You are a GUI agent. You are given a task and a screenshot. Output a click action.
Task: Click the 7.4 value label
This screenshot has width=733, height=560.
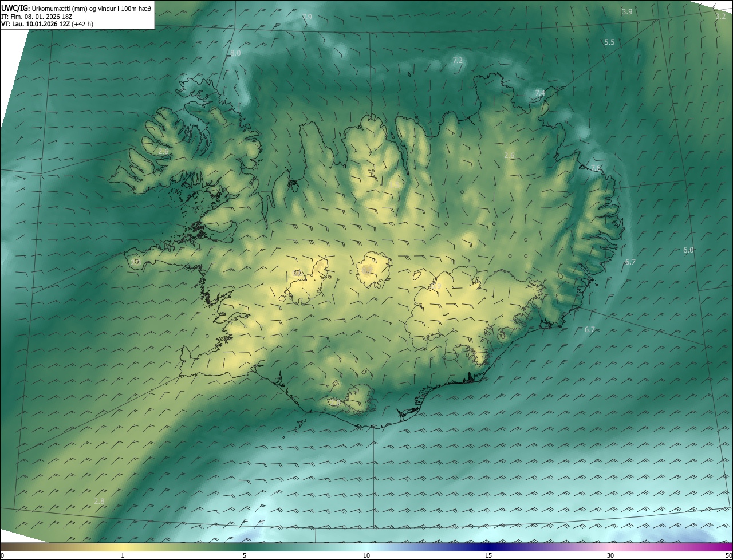(x=540, y=93)
